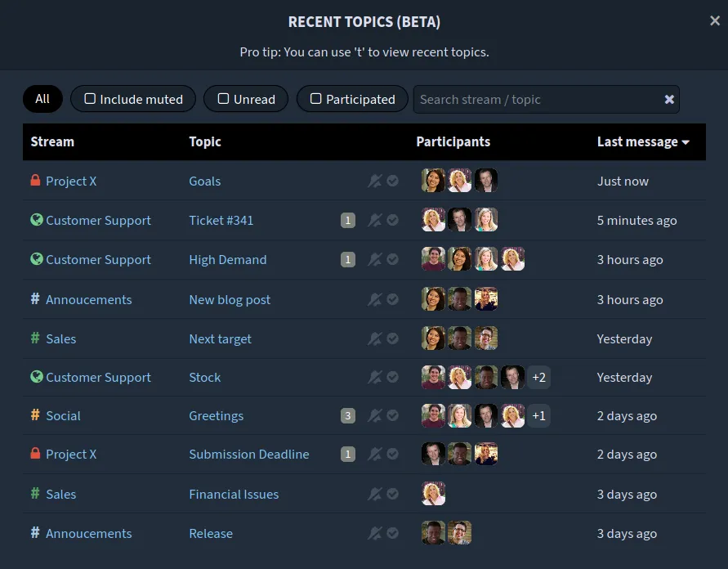Image resolution: width=728 pixels, height=569 pixels.
Task: Toggle the Unread filter
Action: coord(246,100)
